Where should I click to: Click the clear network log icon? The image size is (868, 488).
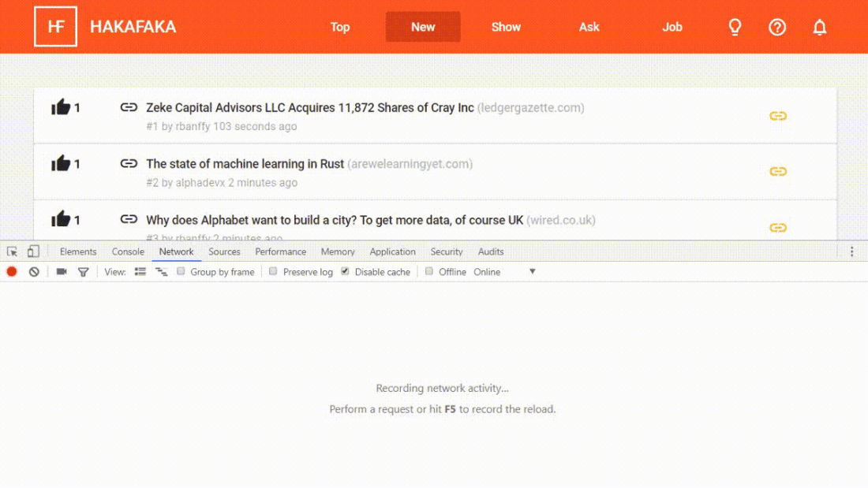pyautogui.click(x=34, y=271)
